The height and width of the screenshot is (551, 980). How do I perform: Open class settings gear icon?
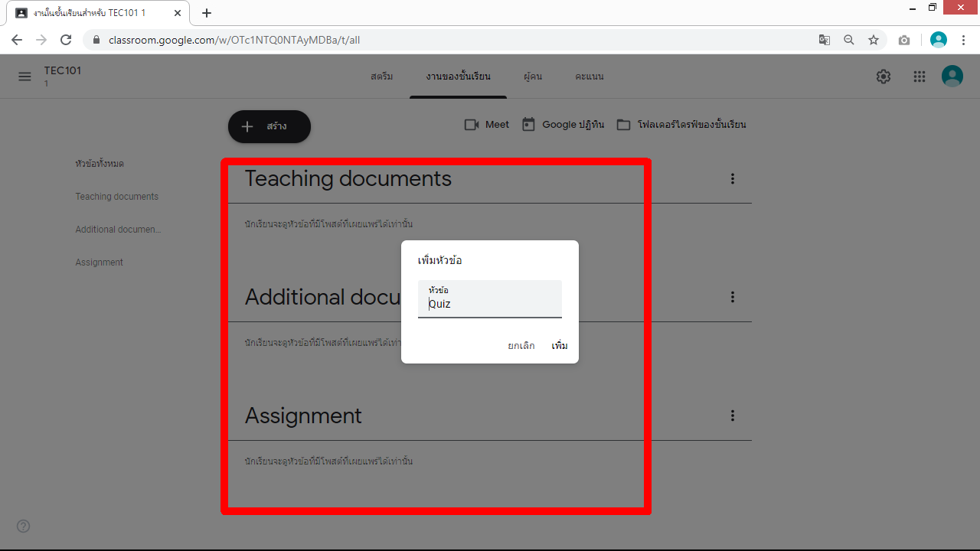pyautogui.click(x=884, y=77)
